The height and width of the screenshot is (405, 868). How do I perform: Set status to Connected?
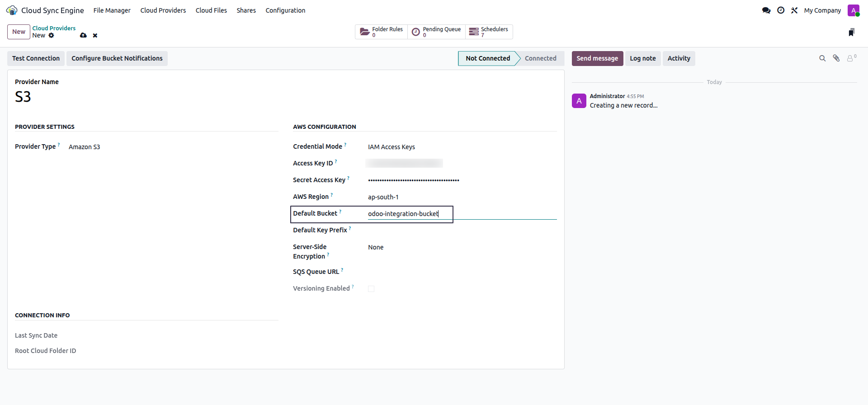click(541, 58)
